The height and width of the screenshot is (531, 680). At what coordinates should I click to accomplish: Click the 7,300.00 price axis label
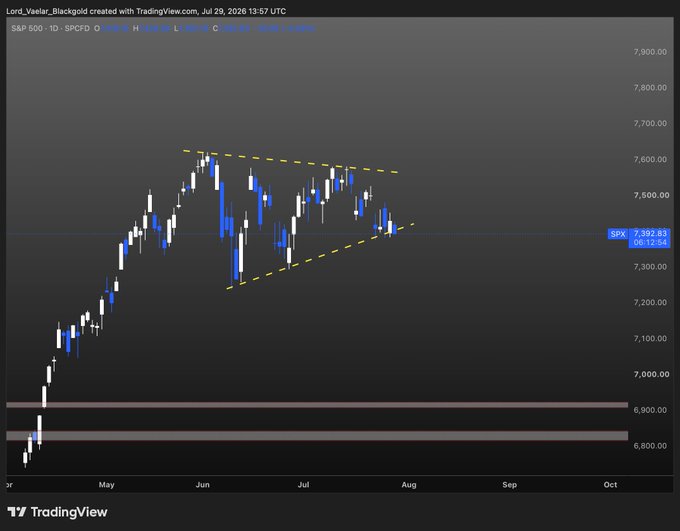650,267
